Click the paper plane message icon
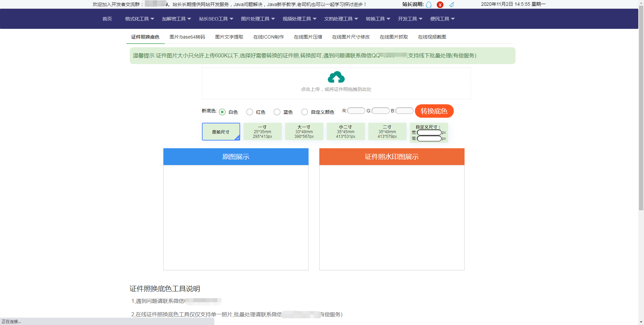This screenshot has width=644, height=325. (x=451, y=5)
